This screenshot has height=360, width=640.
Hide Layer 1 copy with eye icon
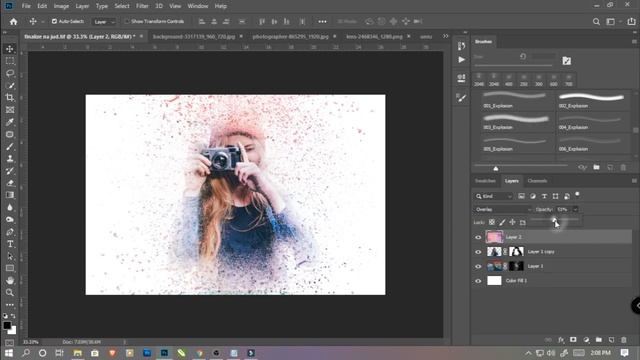[x=478, y=252]
